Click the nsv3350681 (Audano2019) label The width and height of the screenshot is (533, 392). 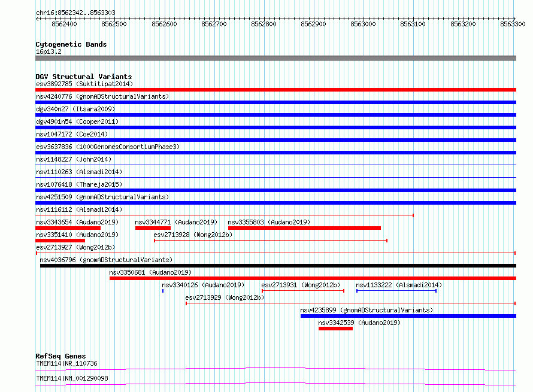pyautogui.click(x=150, y=272)
